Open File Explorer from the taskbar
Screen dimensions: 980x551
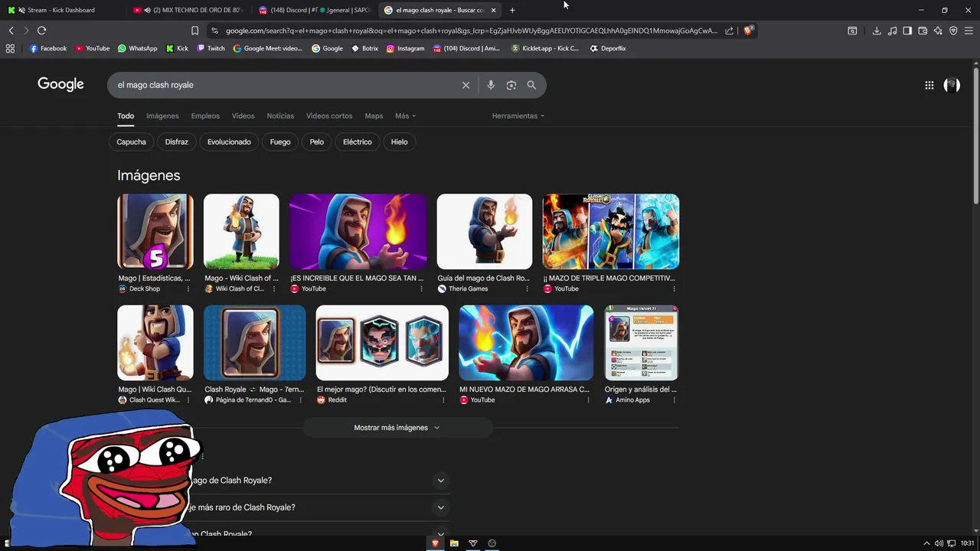(454, 543)
